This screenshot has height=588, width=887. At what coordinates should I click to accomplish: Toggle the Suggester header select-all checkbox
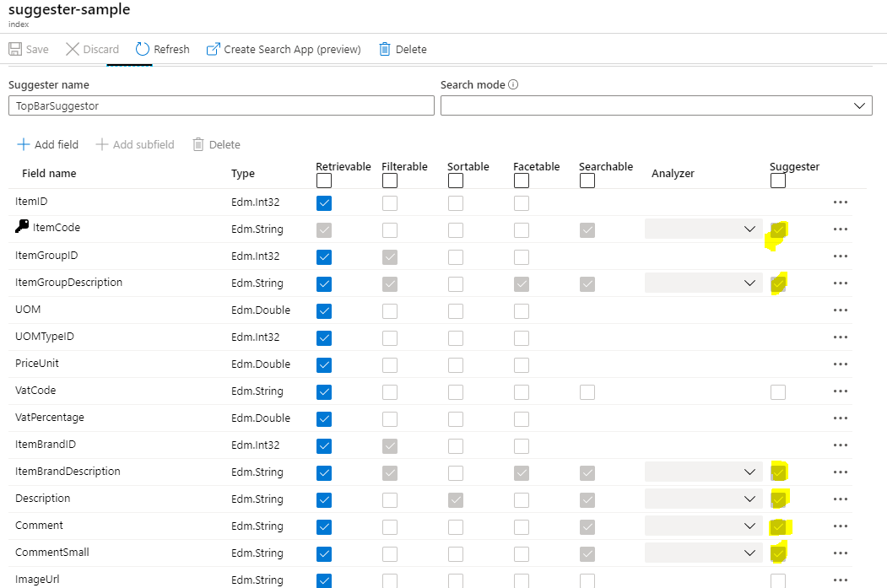778,181
